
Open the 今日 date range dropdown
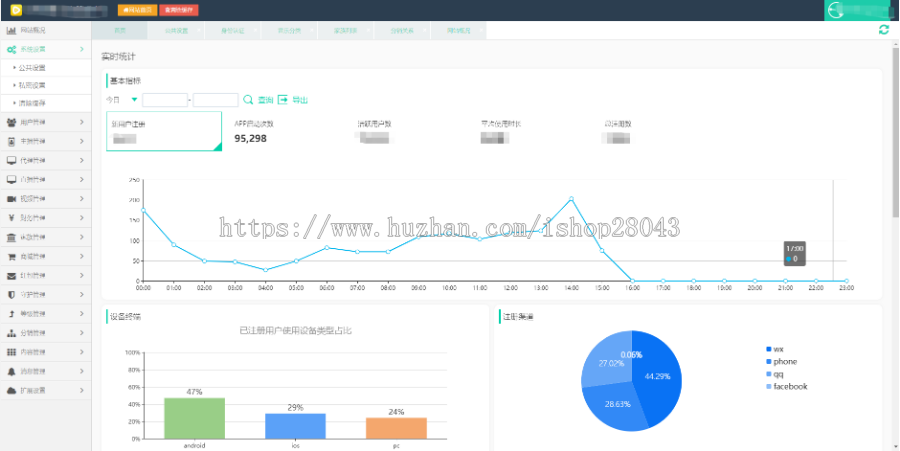[x=134, y=100]
